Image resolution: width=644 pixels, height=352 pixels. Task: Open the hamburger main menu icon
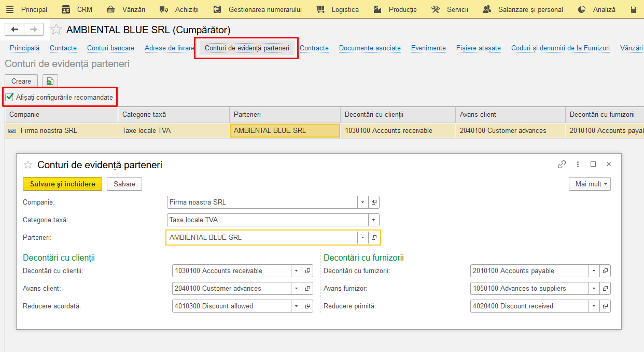(x=9, y=9)
